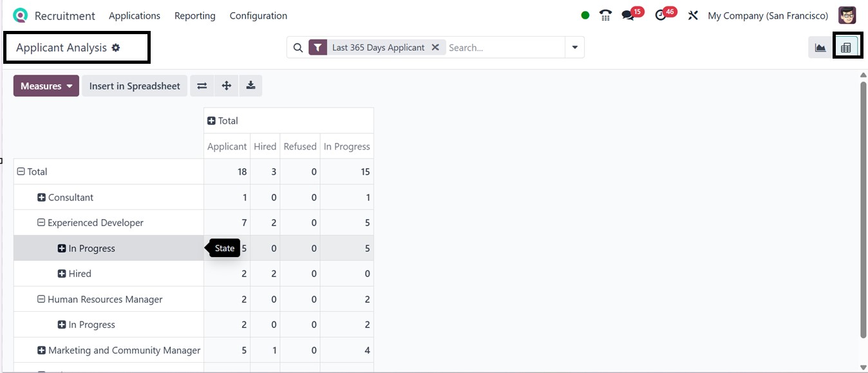Click the Expand all arrows icon
868x373 pixels.
pyautogui.click(x=227, y=86)
